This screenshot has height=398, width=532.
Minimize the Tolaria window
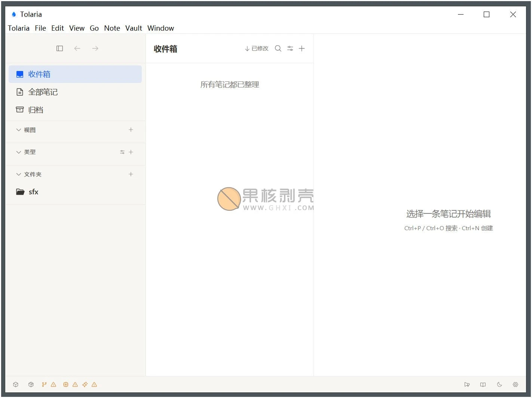tap(461, 14)
